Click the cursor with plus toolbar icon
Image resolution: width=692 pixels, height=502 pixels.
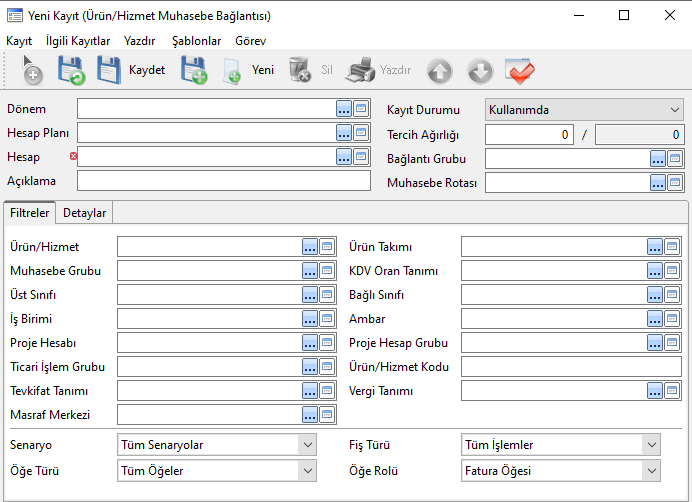click(x=31, y=70)
